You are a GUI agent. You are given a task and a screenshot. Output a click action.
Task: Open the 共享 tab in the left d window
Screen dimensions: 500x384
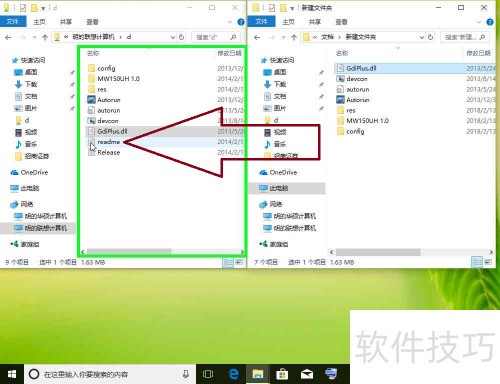(x=66, y=22)
